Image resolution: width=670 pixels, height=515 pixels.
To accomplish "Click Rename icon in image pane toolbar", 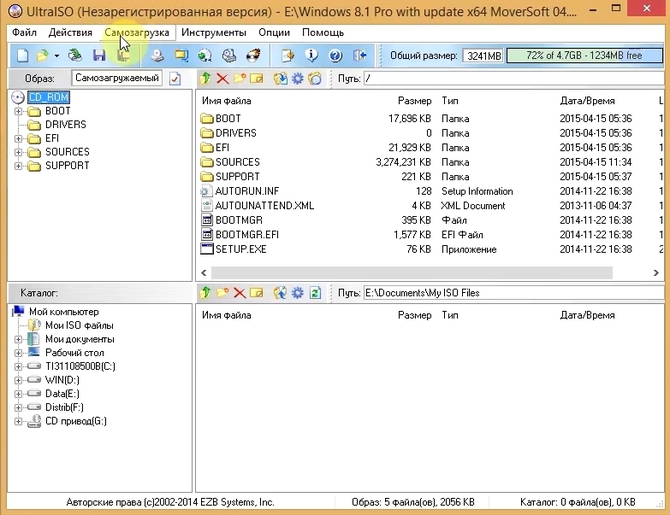I will 256,79.
